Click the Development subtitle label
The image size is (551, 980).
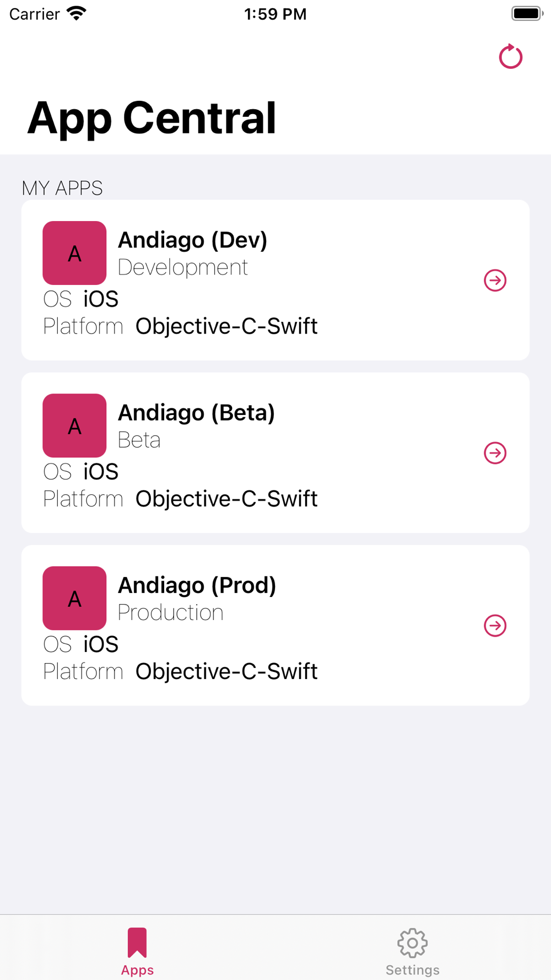pos(183,267)
